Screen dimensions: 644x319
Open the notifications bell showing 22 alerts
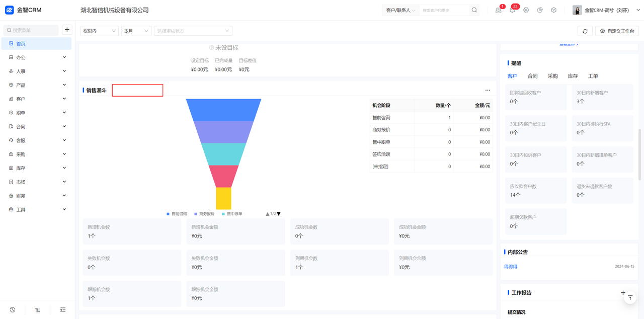click(512, 10)
